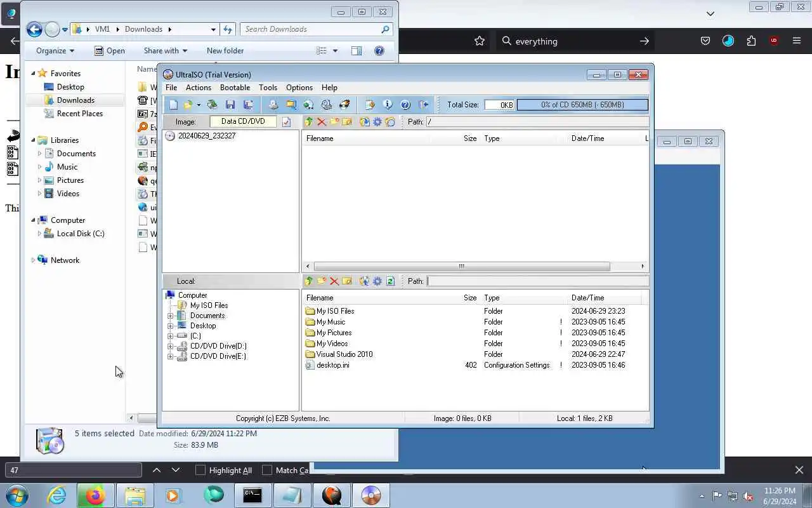Image resolution: width=812 pixels, height=508 pixels.
Task: Expand Desktop node in UltraISO Local tree
Action: (x=170, y=326)
